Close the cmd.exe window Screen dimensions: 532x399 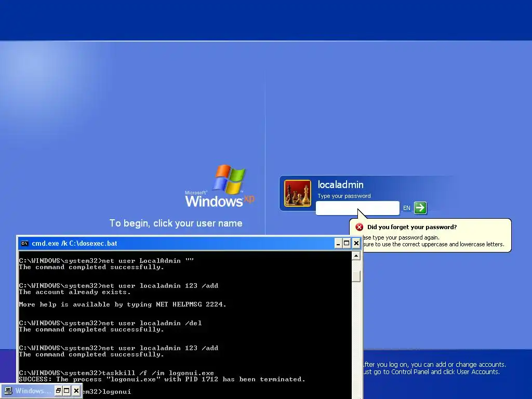356,243
